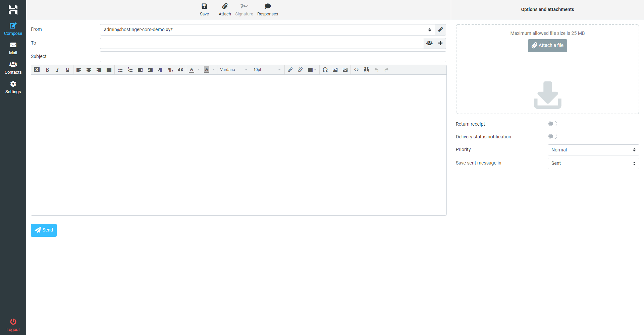
Task: Open the Verdana font family dropdown
Action: [x=234, y=70]
